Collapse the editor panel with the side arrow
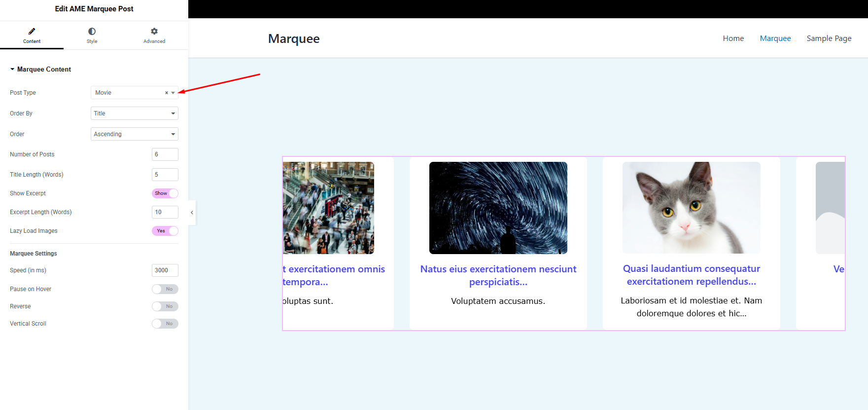 (x=192, y=213)
